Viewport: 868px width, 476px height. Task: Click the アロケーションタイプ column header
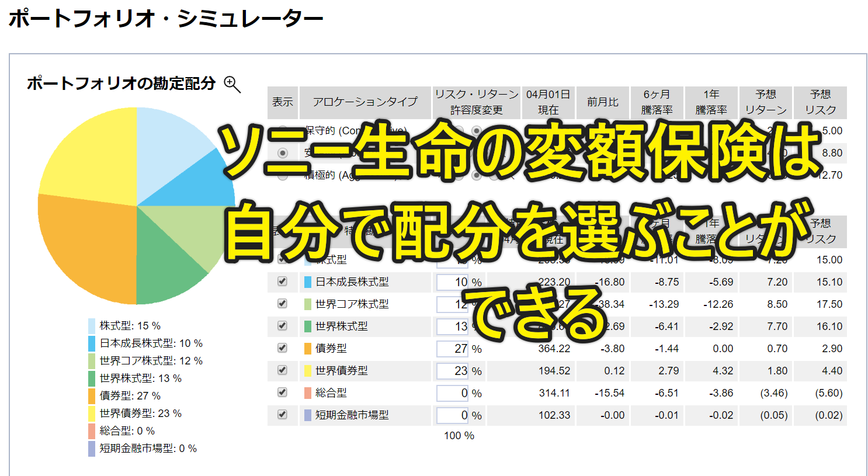pos(366,102)
